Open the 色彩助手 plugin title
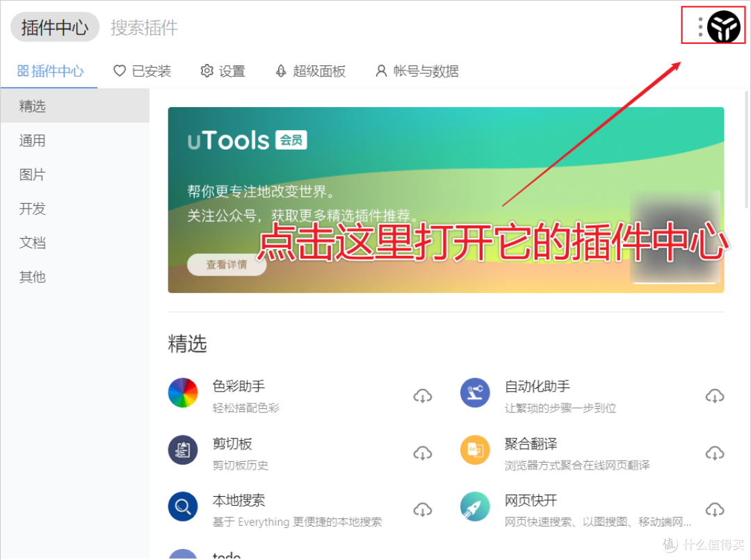This screenshot has height=560, width=751. pos(239,385)
